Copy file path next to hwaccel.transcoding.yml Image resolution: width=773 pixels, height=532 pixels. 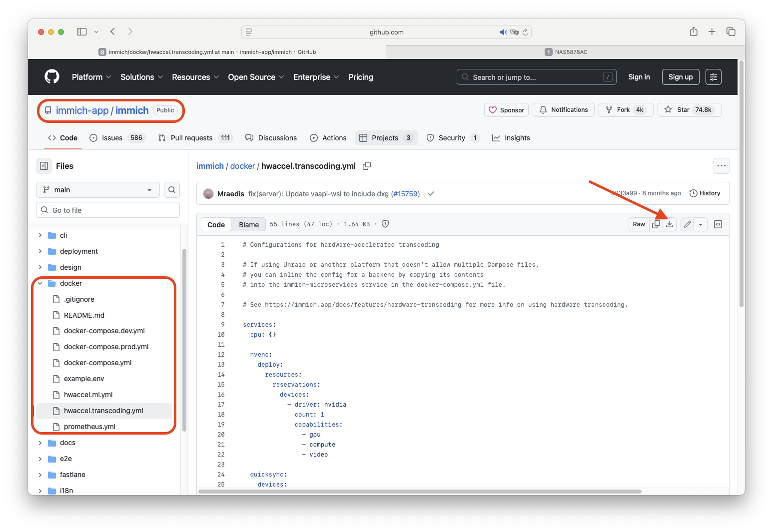(x=367, y=166)
